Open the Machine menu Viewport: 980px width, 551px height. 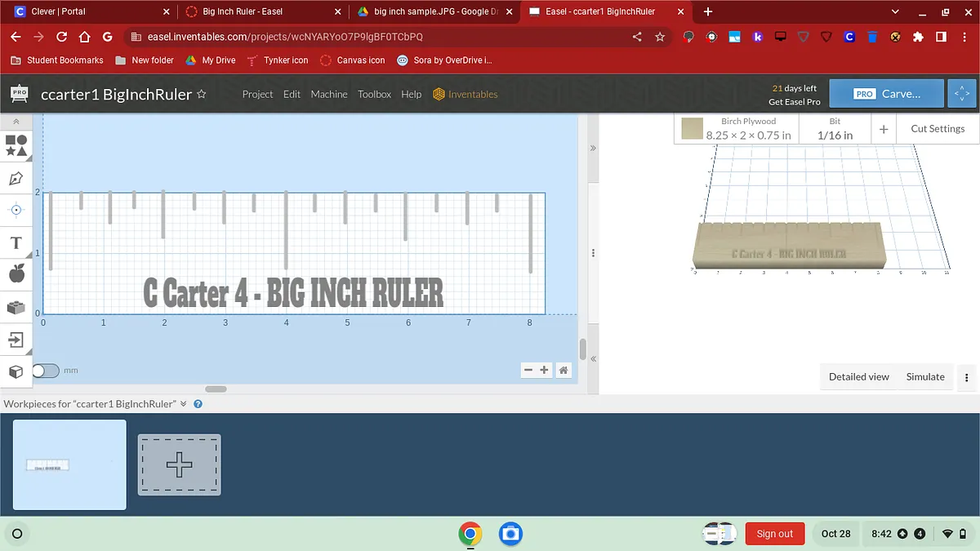click(x=329, y=95)
